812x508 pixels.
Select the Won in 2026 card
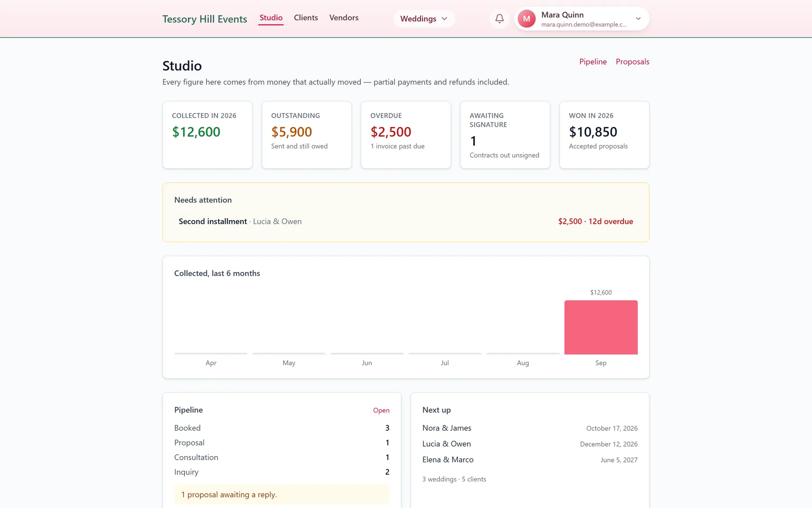click(x=604, y=135)
